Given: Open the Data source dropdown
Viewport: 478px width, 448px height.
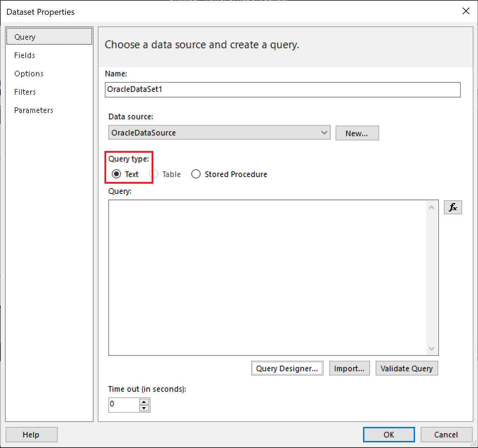Looking at the screenshot, I should pos(219,133).
